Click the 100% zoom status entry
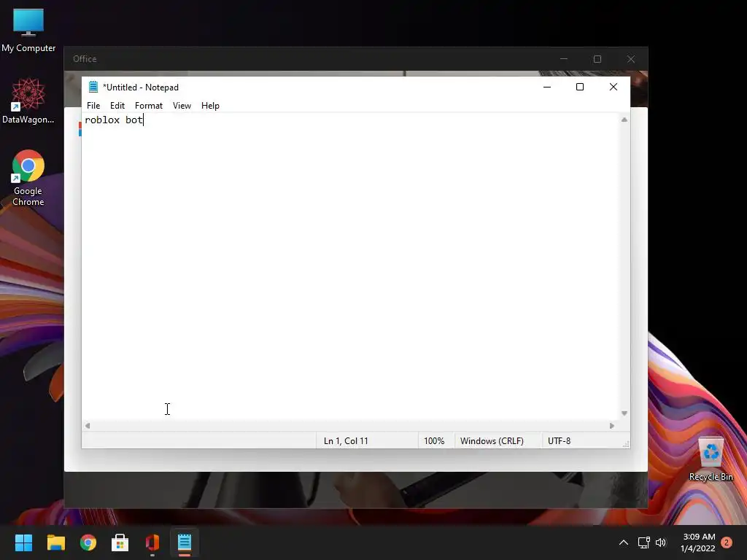Viewport: 747px width, 560px height. tap(434, 441)
